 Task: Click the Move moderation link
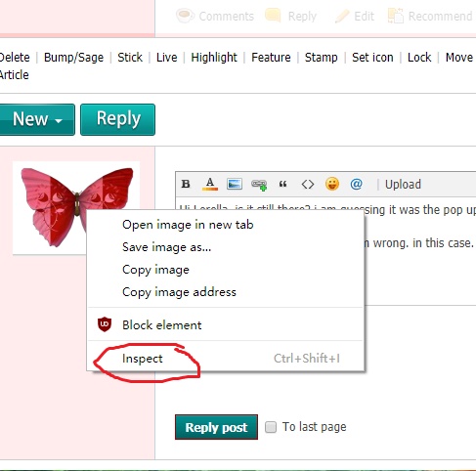tap(459, 58)
